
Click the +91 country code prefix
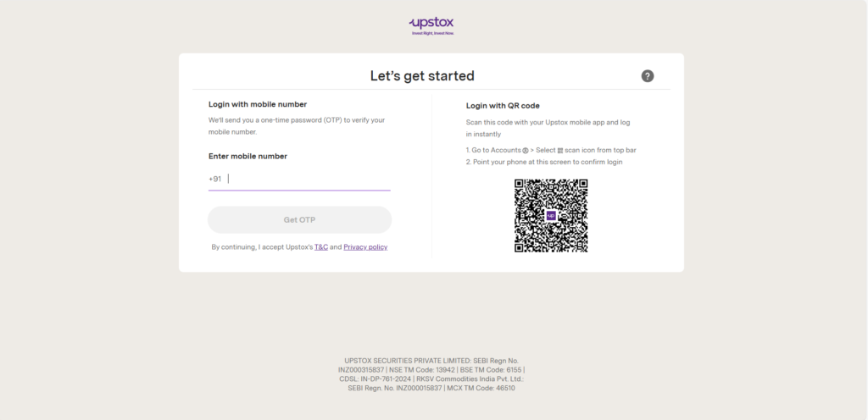coord(215,179)
